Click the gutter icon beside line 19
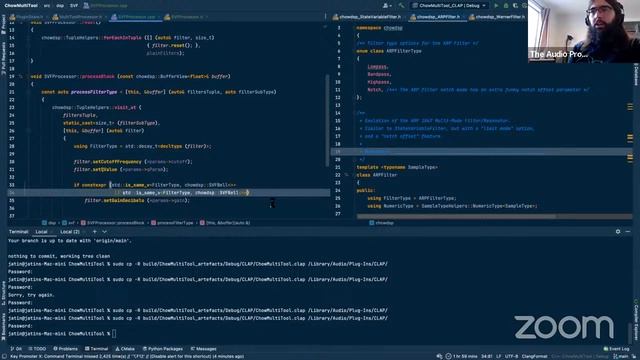 point(20,76)
